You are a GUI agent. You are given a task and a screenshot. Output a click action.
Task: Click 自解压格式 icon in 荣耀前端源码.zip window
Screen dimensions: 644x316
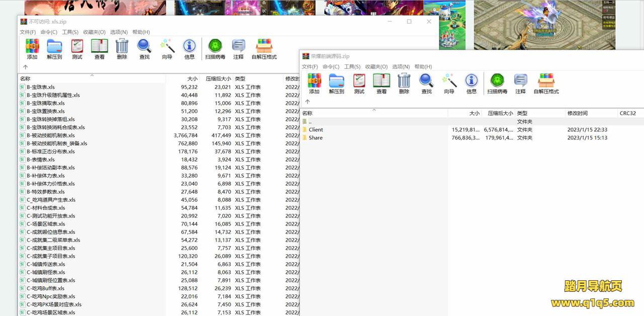[546, 84]
